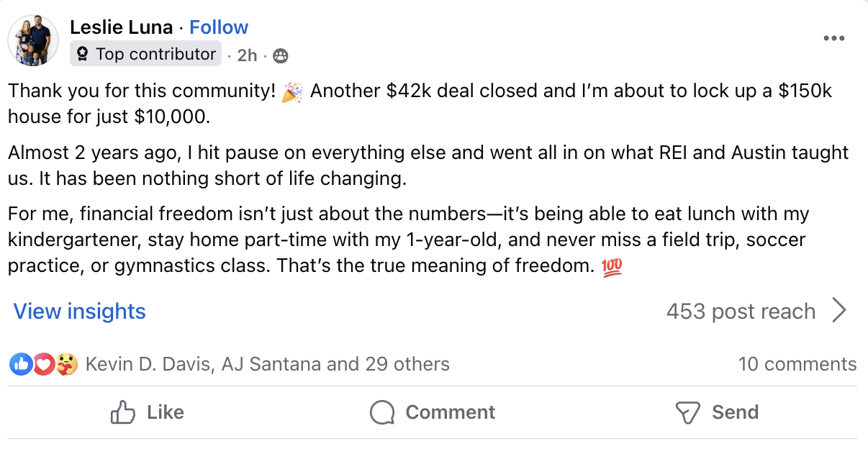Click the care hug reaction emoji
Image resolution: width=868 pixels, height=449 pixels.
click(x=65, y=364)
